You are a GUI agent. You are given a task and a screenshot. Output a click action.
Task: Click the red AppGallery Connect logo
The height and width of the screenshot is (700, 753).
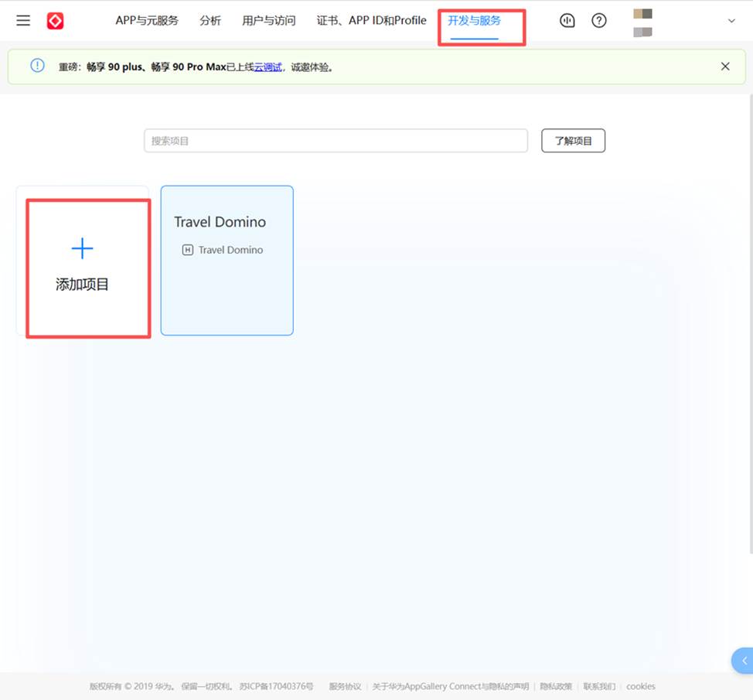(x=55, y=21)
